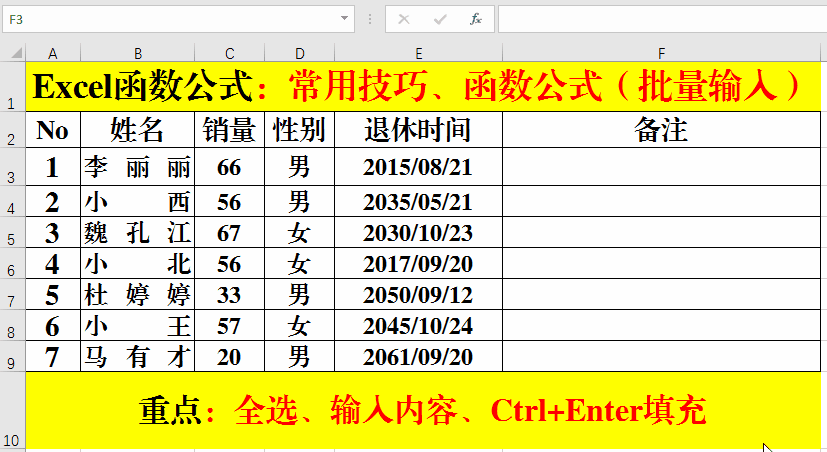The image size is (827, 452).
Task: Click the '退休时间' header cell
Action: coord(419,130)
